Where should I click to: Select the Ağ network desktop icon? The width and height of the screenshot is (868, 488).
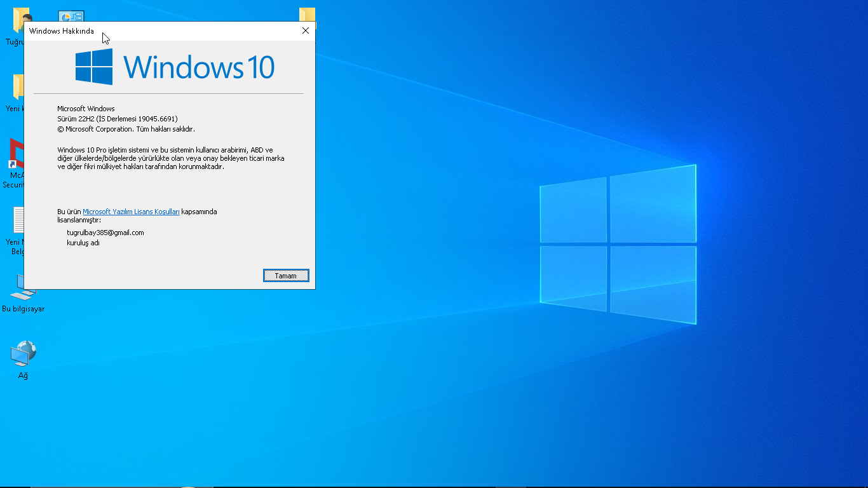tap(24, 360)
